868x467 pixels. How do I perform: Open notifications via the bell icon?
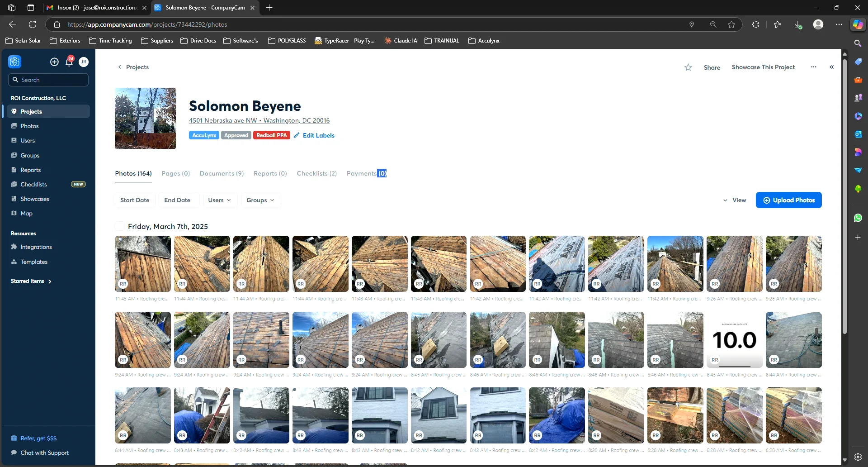pyautogui.click(x=69, y=62)
